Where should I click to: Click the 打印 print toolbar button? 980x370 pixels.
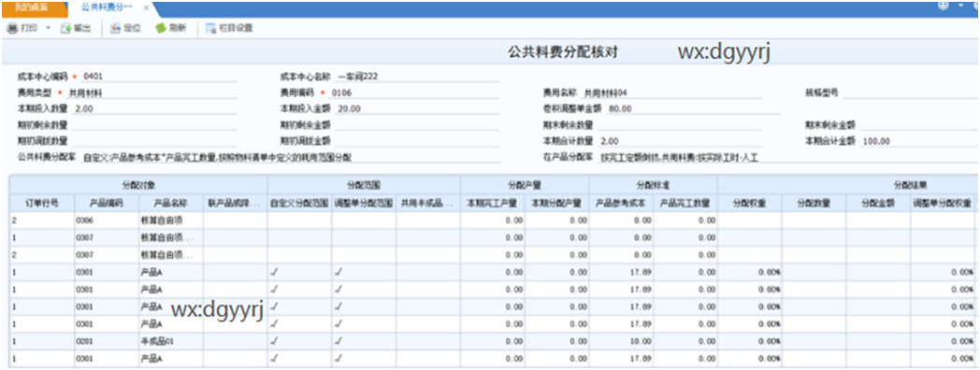click(x=23, y=28)
